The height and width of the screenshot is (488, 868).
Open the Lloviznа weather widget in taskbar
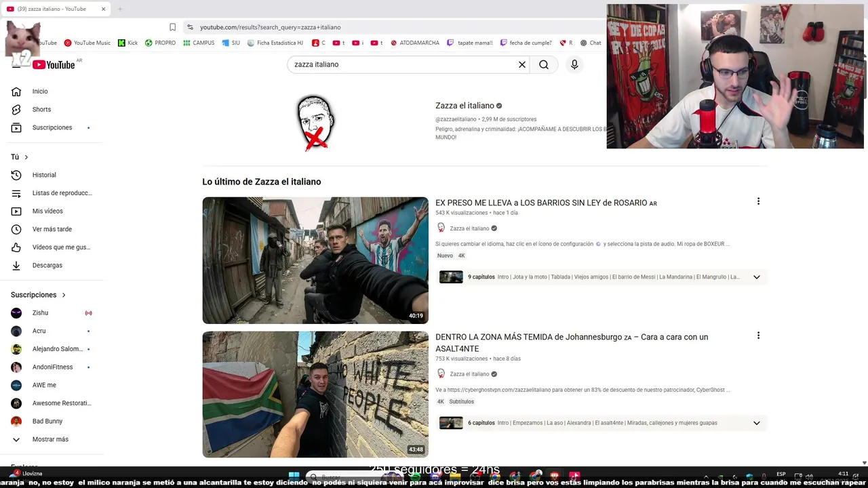[27, 474]
